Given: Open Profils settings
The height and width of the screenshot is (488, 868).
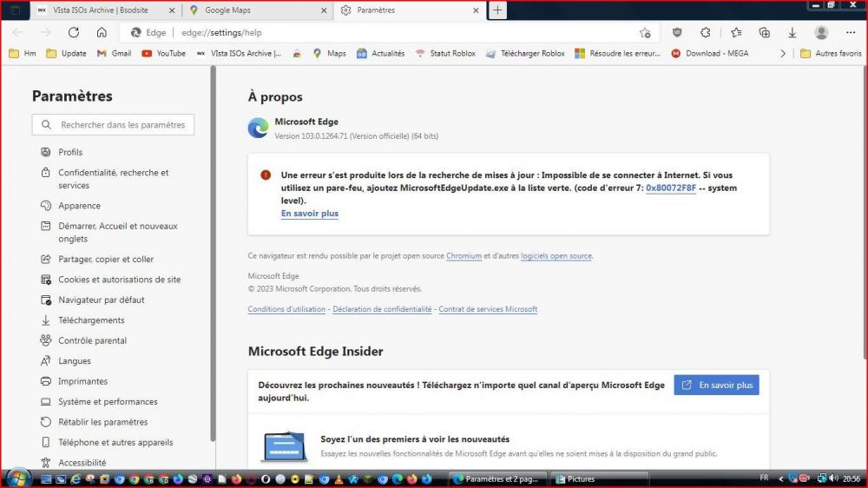Looking at the screenshot, I should coord(69,152).
